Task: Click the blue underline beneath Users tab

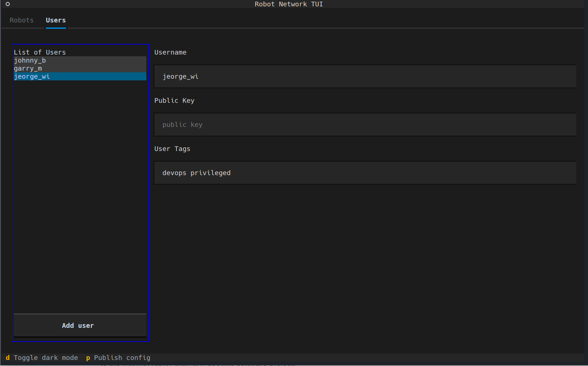Action: (56, 28)
